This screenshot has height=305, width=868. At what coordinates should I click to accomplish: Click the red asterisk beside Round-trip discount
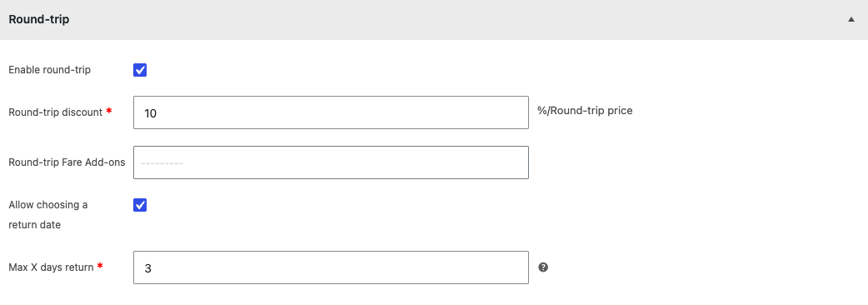click(x=109, y=112)
